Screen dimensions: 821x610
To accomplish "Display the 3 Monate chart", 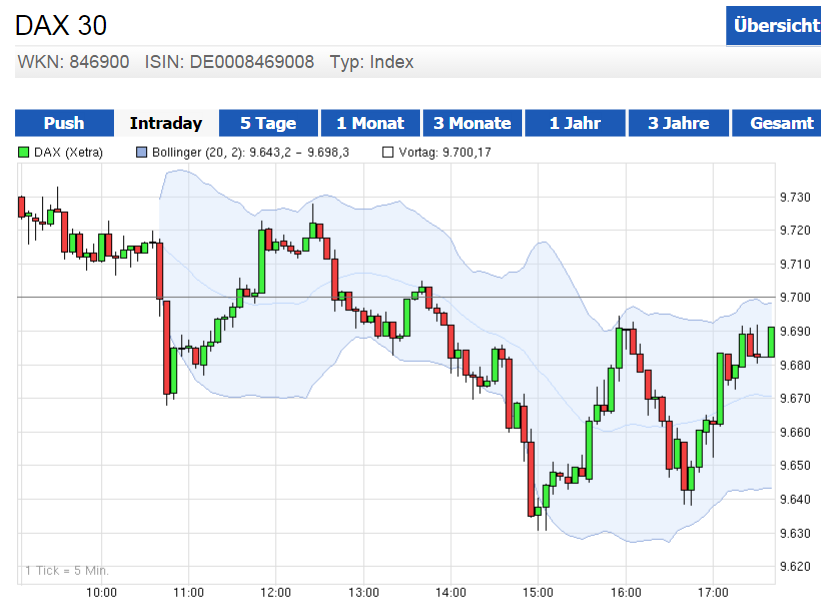I will coord(472,123).
